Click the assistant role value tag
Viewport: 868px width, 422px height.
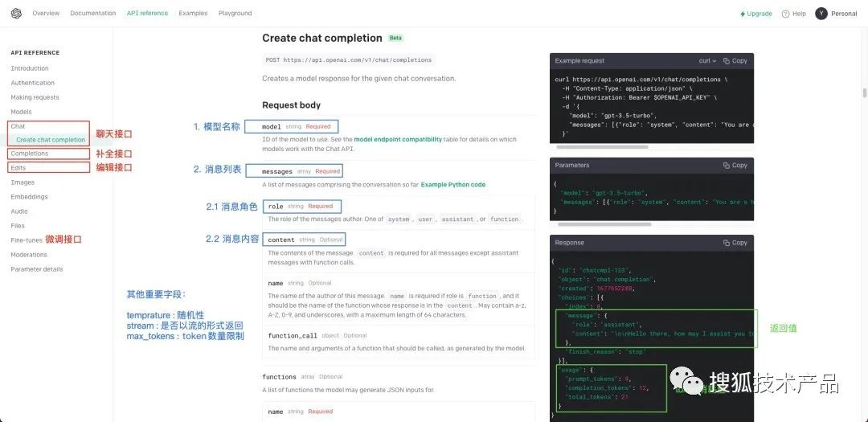(x=457, y=219)
